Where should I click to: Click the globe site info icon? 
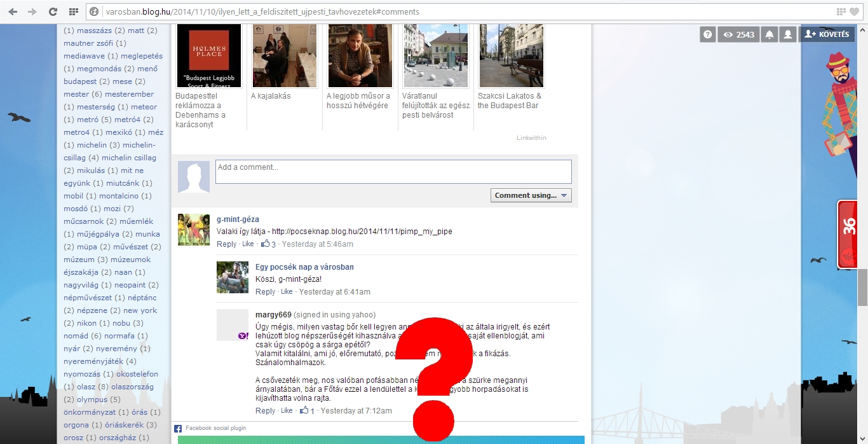(x=95, y=11)
